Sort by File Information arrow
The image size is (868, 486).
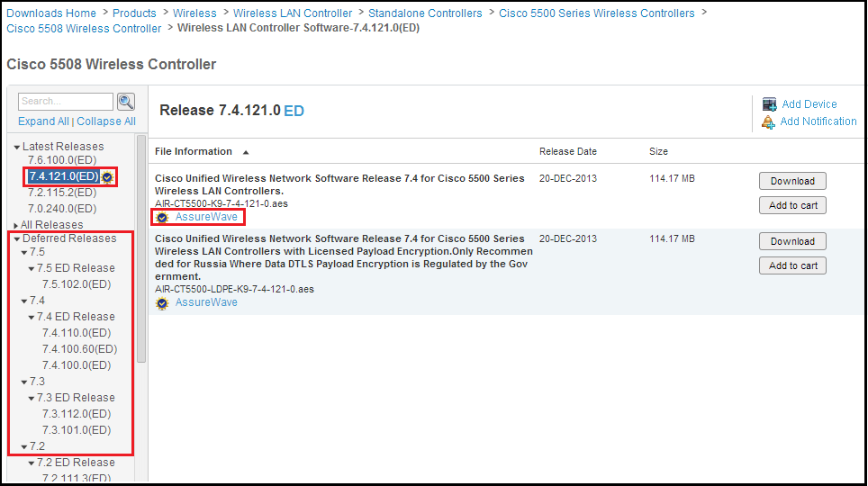coord(246,152)
